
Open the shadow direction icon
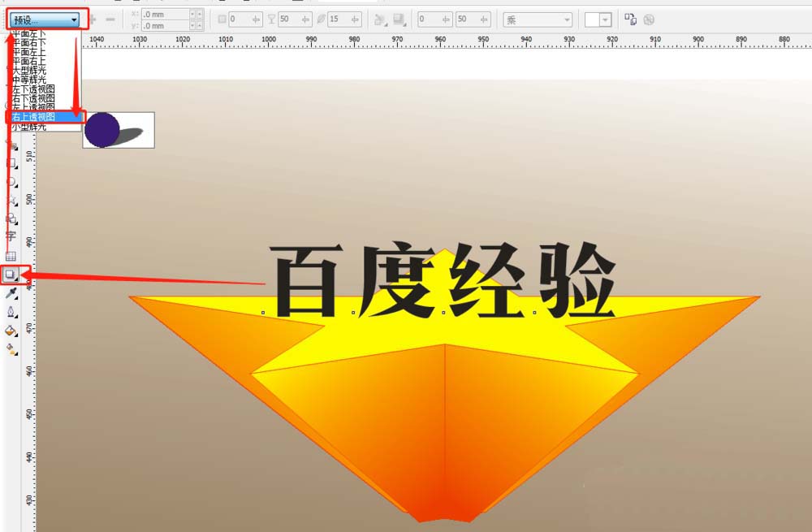click(381, 19)
